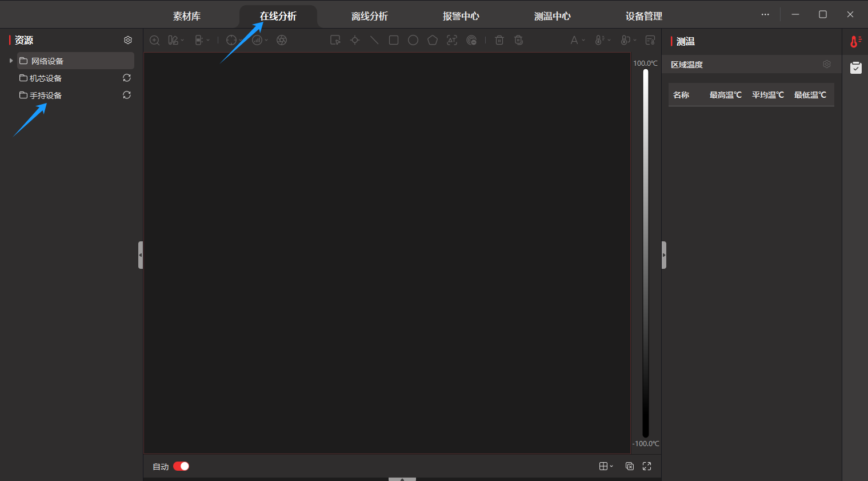The image size is (868, 481).
Task: Open the clipboard checklist sidebar icon
Action: tap(855, 67)
